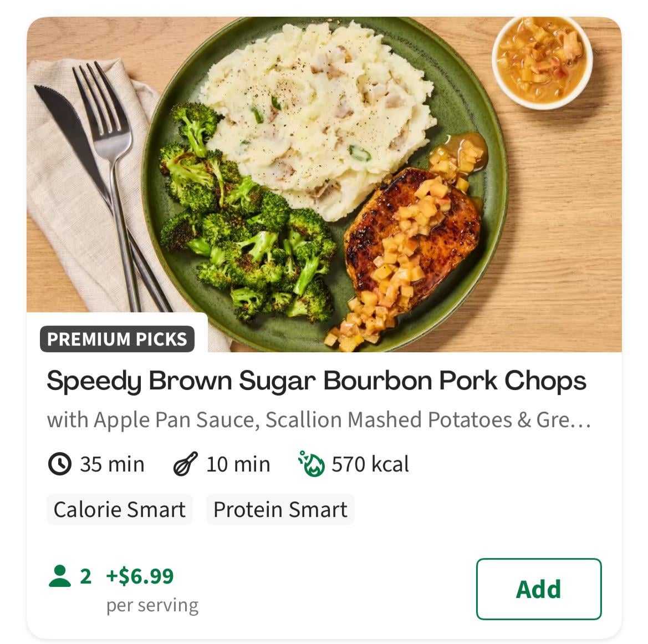Screen dimensions: 648x644
Task: Click the green person servings icon
Action: pos(60,576)
